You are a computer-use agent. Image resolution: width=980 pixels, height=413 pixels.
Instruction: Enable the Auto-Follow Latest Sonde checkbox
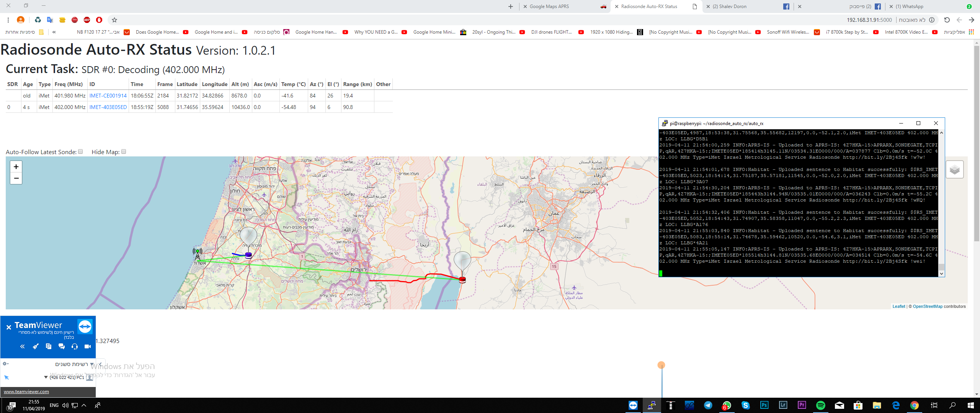pyautogui.click(x=80, y=151)
